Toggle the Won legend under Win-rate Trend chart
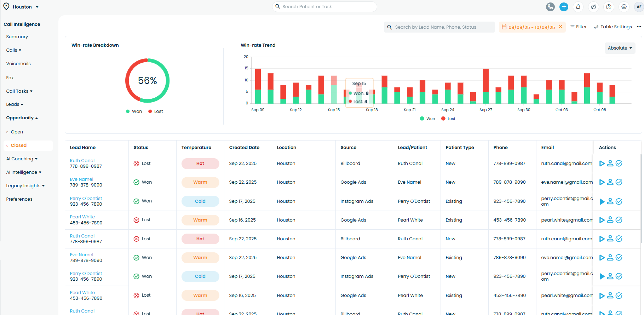644x315 pixels. click(427, 119)
